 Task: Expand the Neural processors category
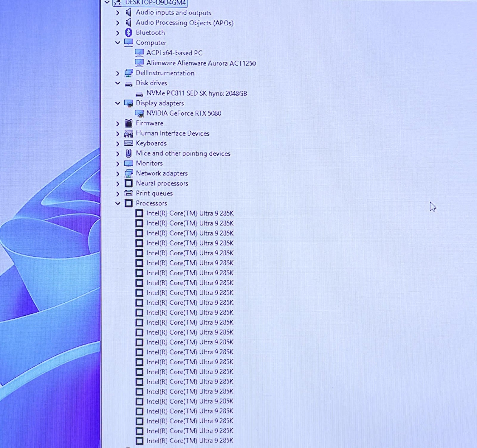(118, 183)
